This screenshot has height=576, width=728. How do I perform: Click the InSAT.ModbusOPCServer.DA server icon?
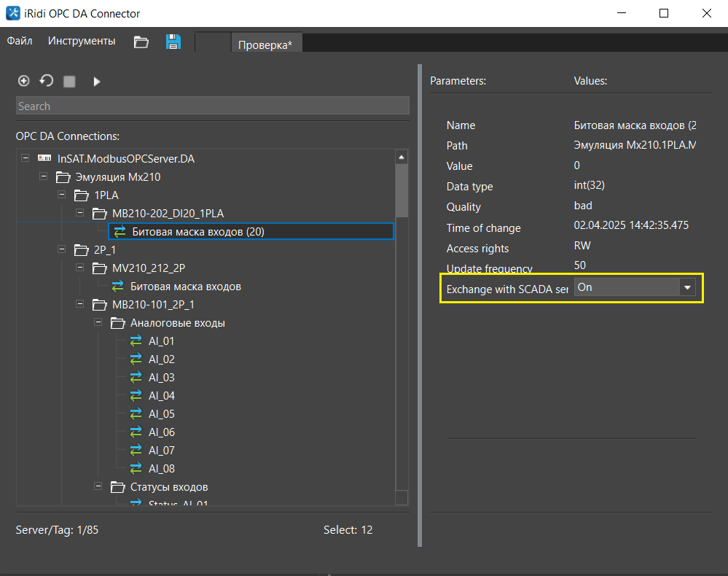[45, 158]
